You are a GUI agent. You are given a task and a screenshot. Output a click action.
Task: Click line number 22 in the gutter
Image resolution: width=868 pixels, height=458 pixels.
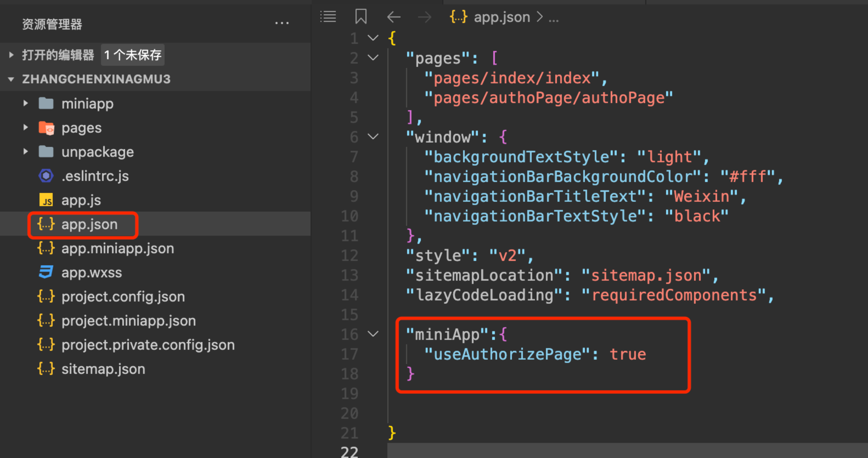(x=350, y=452)
